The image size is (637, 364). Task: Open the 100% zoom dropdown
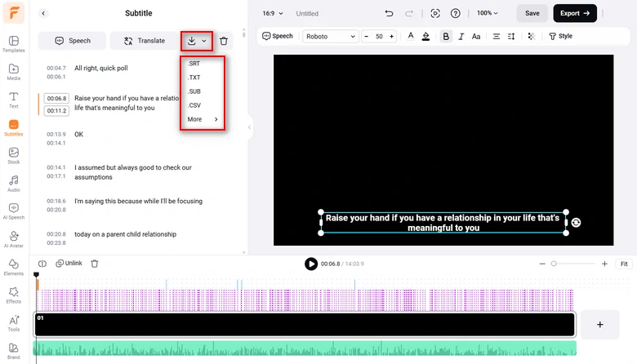point(487,13)
